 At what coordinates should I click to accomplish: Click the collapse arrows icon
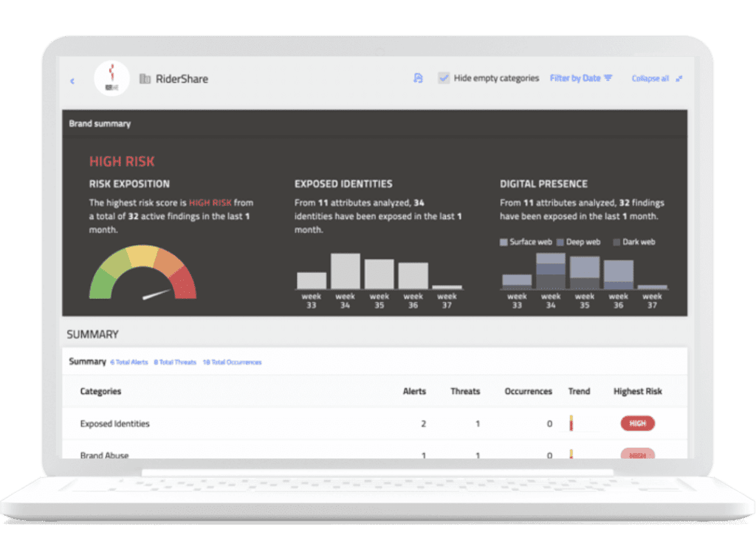coord(679,78)
